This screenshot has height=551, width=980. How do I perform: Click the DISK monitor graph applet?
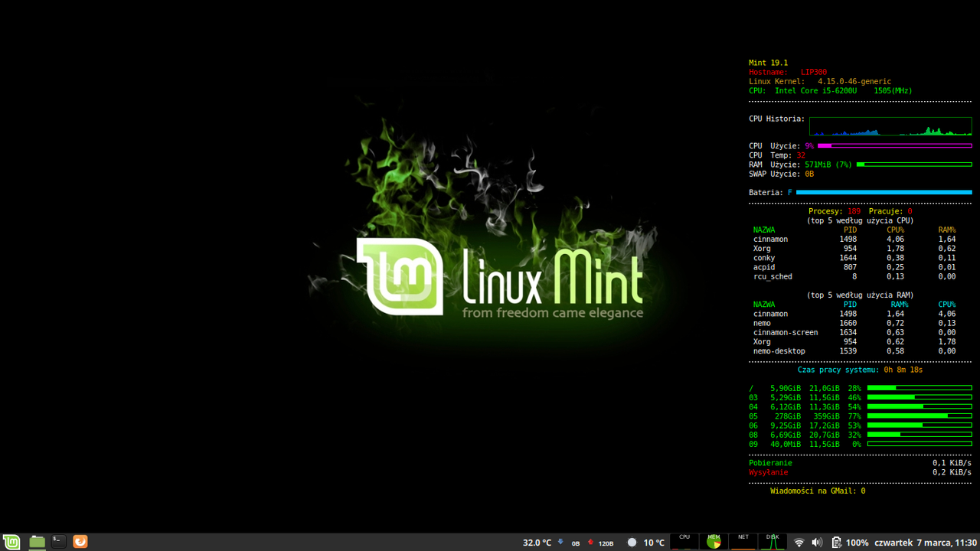click(773, 542)
